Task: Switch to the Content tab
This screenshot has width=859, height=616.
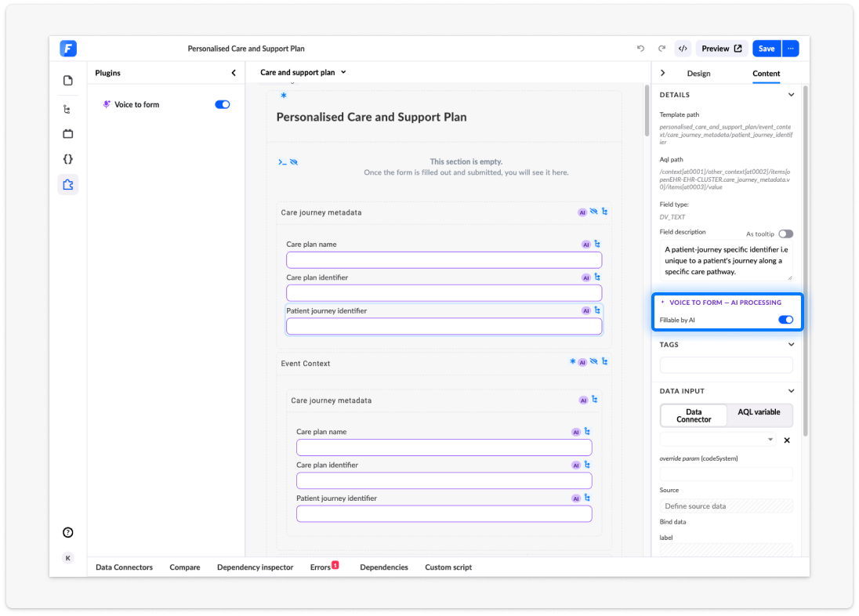Action: coord(766,74)
